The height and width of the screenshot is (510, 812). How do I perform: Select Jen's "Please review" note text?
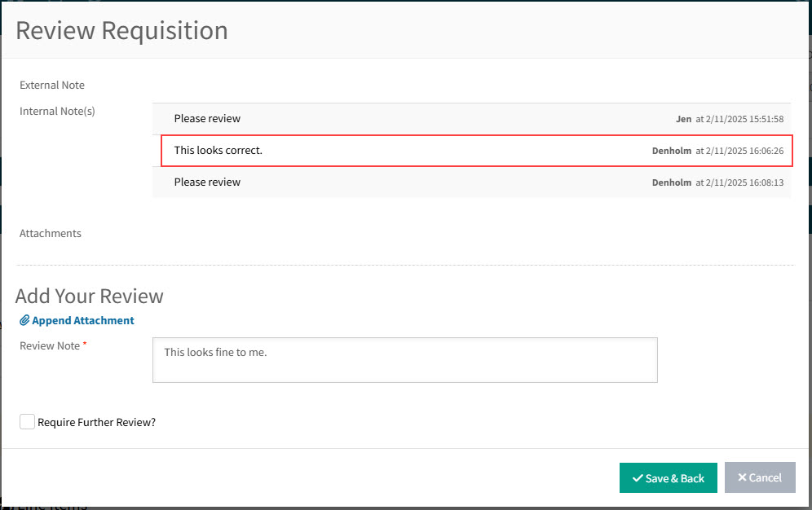tap(207, 119)
